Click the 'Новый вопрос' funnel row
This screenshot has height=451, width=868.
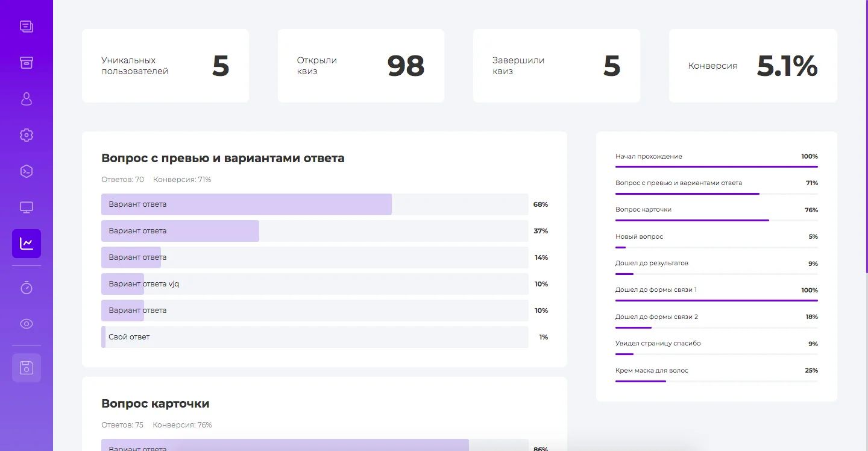click(717, 240)
